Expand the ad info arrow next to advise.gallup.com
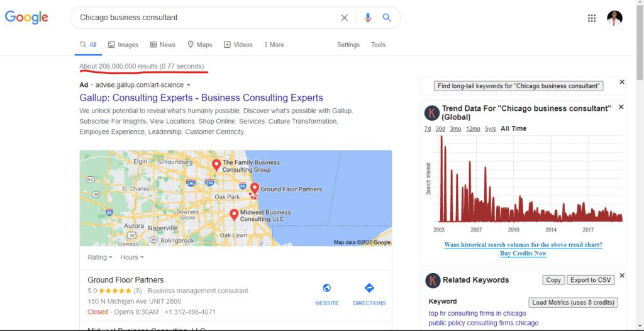This screenshot has width=644, height=331. pos(189,85)
